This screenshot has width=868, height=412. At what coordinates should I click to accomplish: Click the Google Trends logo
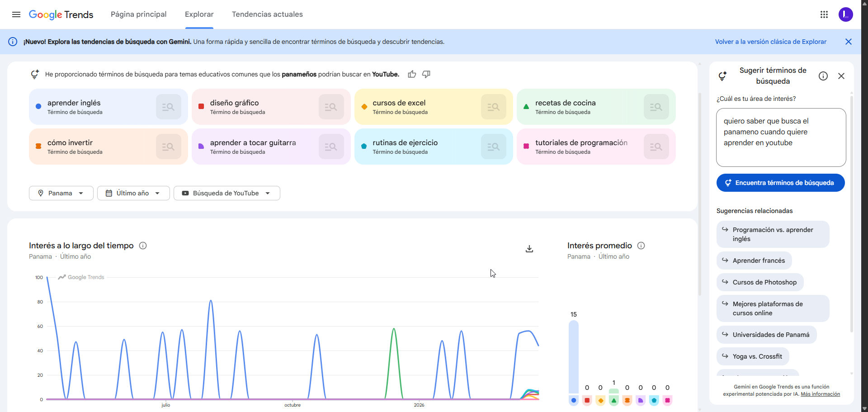coord(61,14)
